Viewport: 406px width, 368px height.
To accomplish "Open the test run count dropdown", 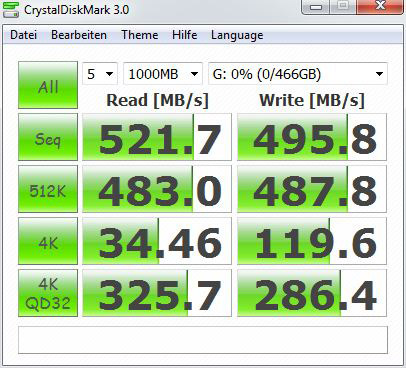I will pos(100,74).
